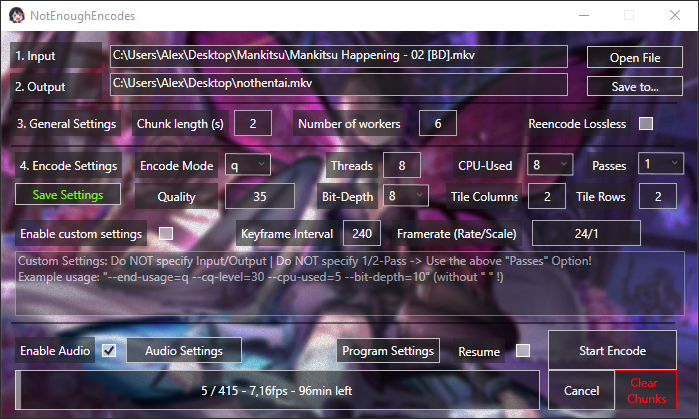Click the encode progress bar
699x419 pixels.
(x=277, y=390)
